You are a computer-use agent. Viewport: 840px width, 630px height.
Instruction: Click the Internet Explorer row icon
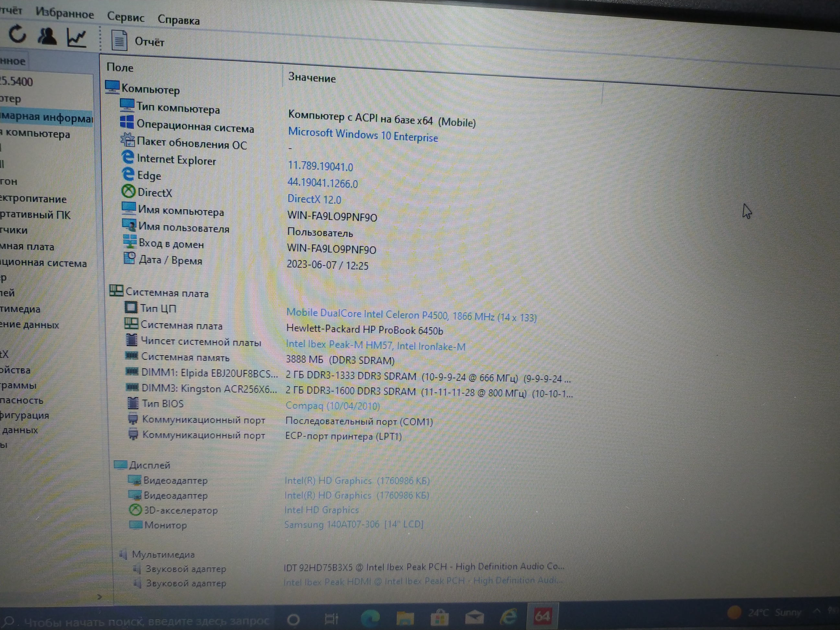pos(128,157)
